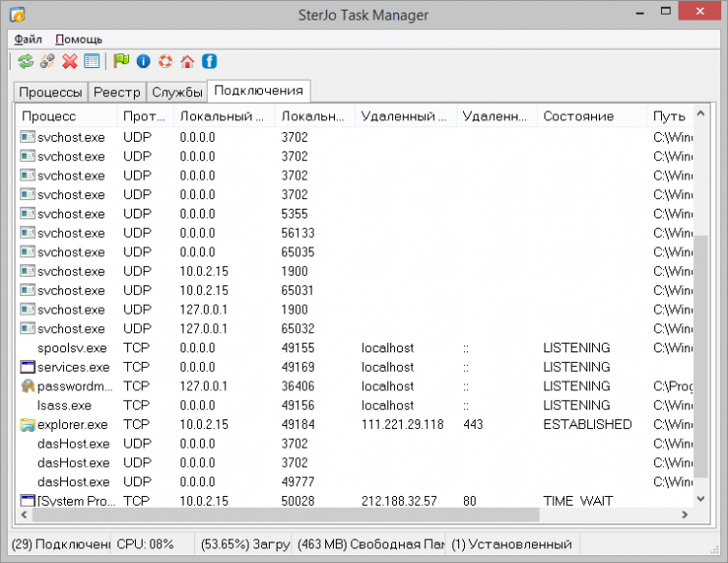Screen dimensions: 728x563
Task: Select the spoolsv.exe row
Action: (x=355, y=348)
